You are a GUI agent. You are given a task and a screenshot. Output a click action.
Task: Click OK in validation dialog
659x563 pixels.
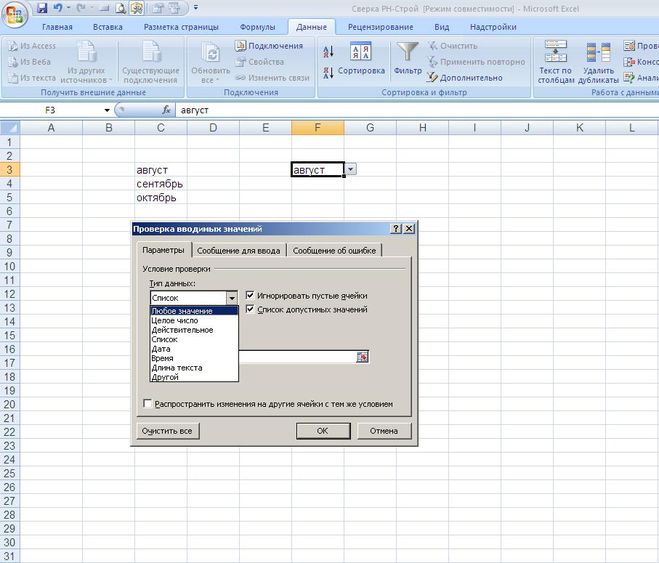[323, 431]
